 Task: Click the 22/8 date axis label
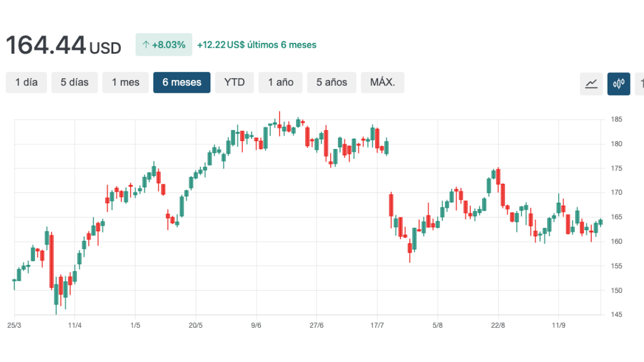498,326
